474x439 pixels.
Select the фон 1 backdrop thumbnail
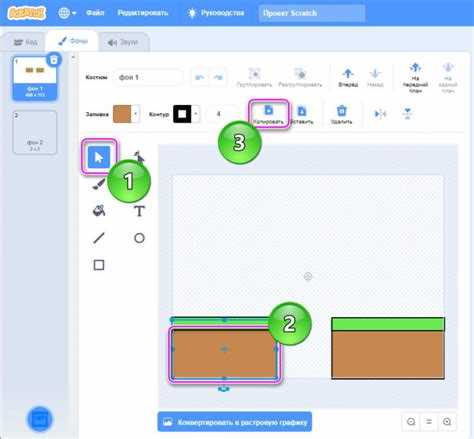(x=34, y=79)
